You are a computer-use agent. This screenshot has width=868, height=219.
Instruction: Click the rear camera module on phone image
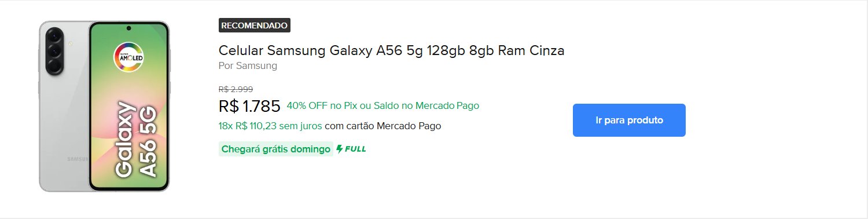pyautogui.click(x=54, y=51)
